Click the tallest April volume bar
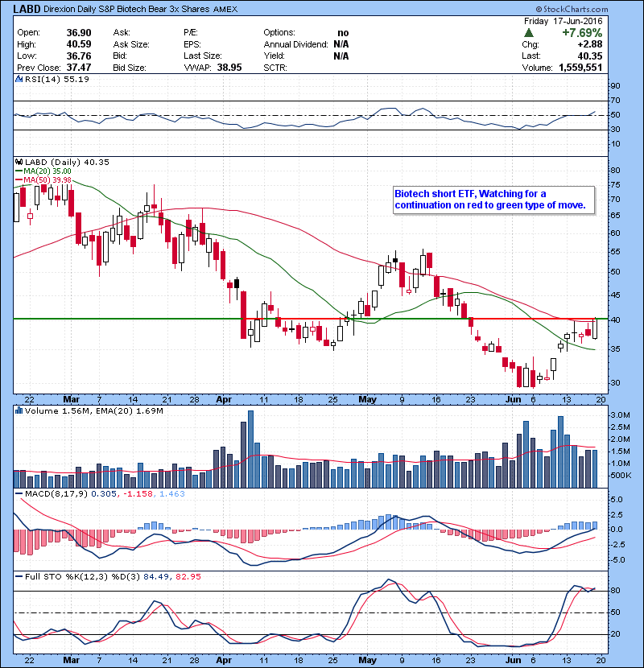Image resolution: width=644 pixels, height=668 pixels. (x=250, y=449)
